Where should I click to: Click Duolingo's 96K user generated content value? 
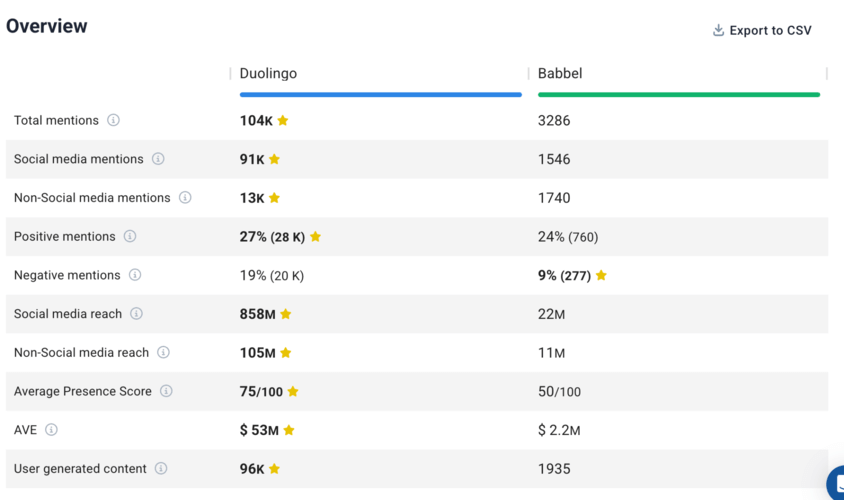point(252,469)
